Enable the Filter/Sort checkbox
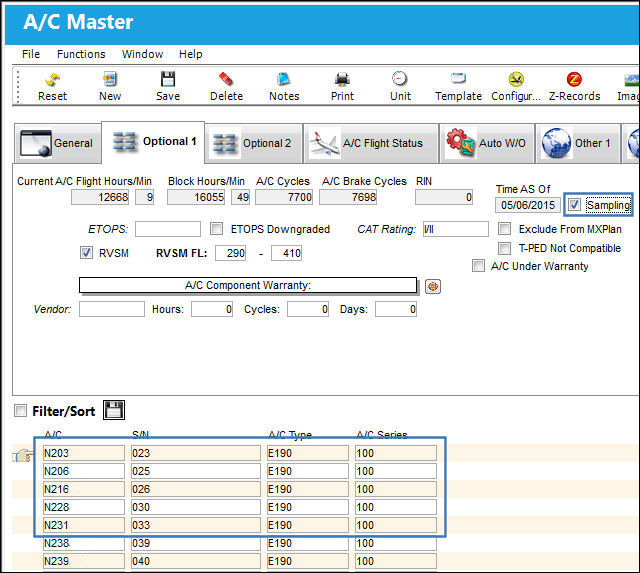 (20, 410)
